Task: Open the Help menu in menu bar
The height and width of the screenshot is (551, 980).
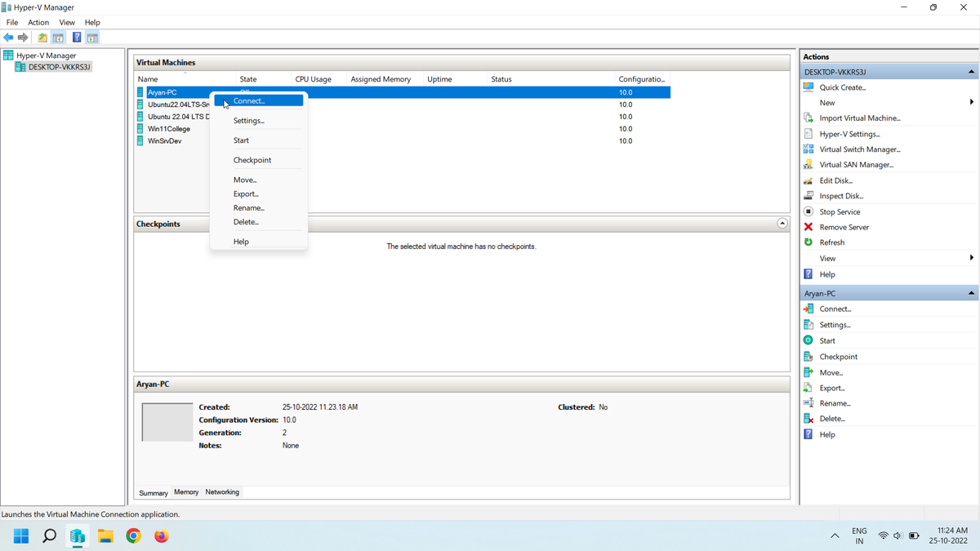Action: (x=92, y=23)
